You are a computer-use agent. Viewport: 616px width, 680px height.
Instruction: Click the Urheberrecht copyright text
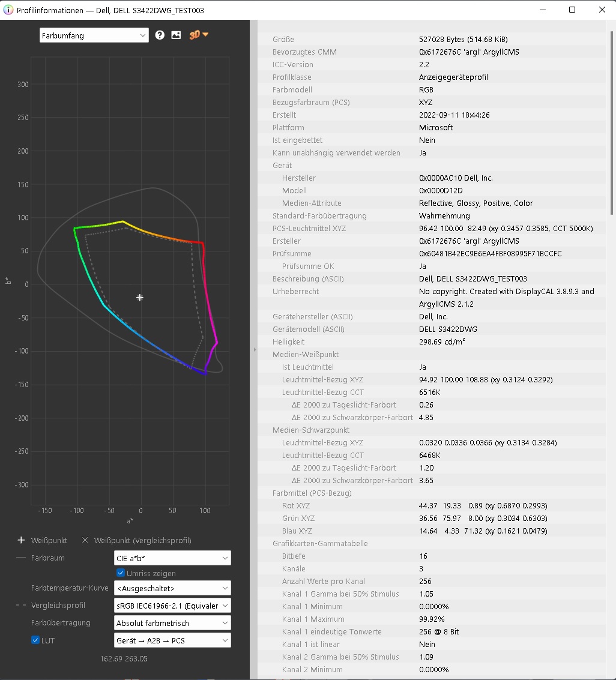(506, 298)
